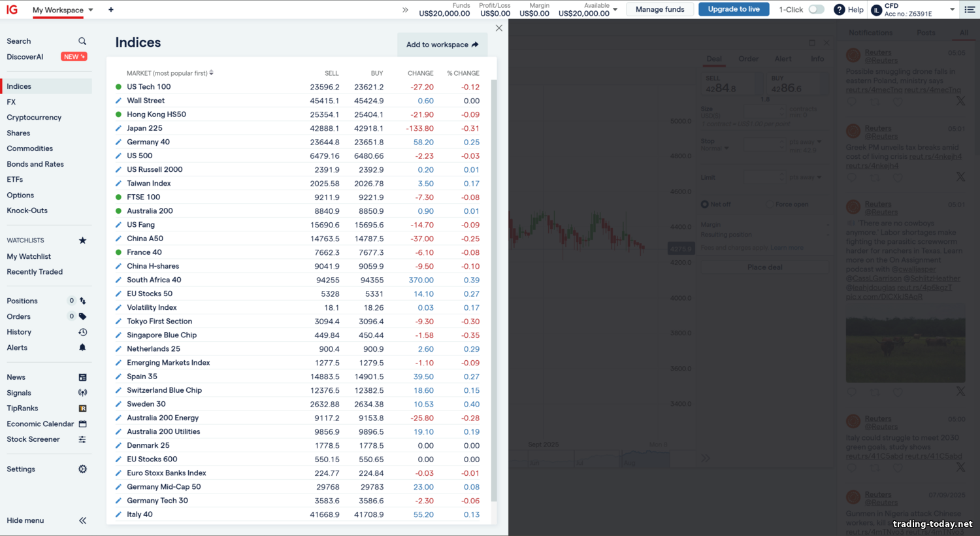Select Cryptocurrency in sidebar menu

tap(34, 118)
